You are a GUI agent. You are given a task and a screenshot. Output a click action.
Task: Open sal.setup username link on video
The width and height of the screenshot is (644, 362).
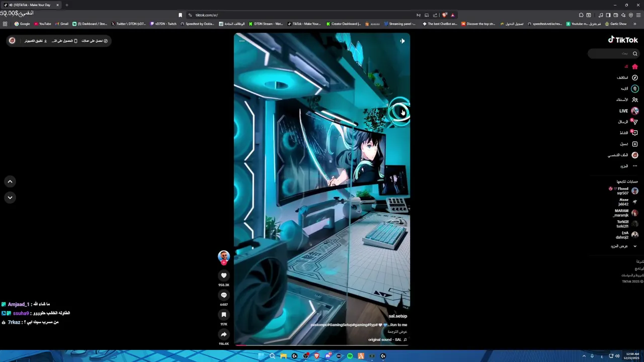pos(398,316)
